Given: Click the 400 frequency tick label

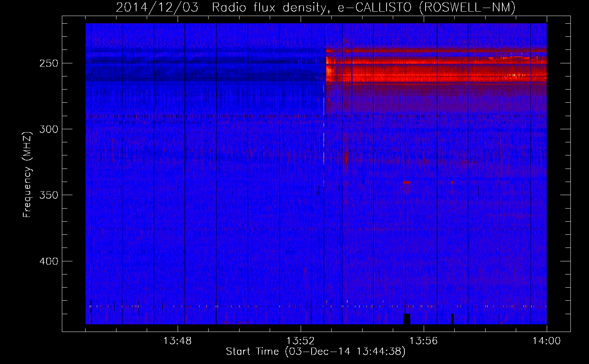Looking at the screenshot, I should click(49, 261).
